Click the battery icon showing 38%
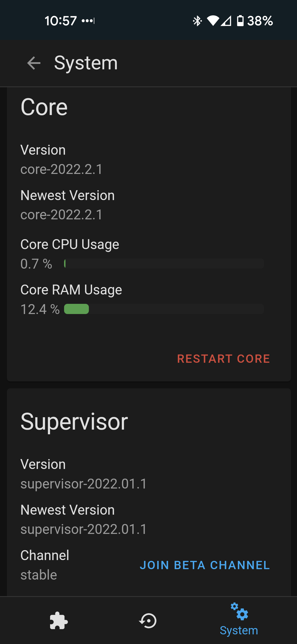This screenshot has width=297, height=644. (240, 21)
